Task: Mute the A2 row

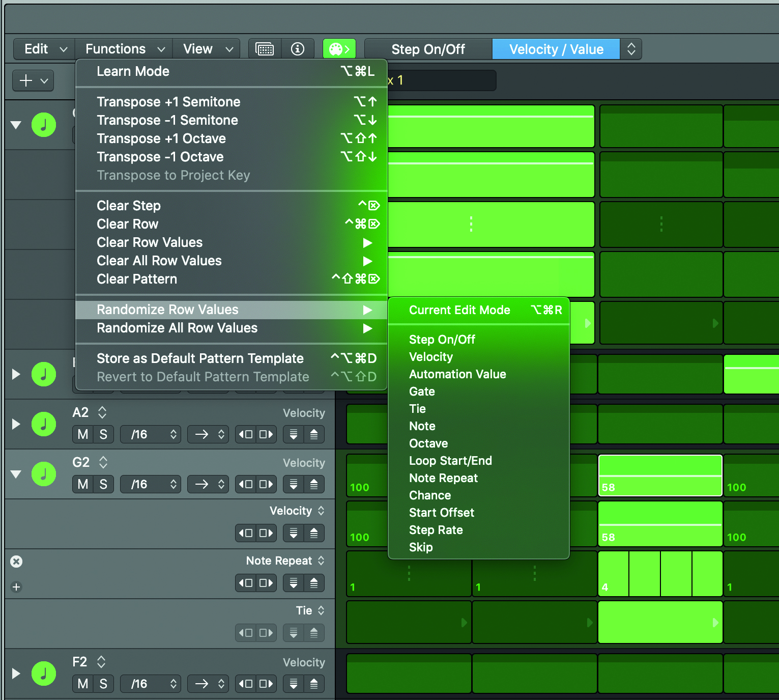Action: click(x=83, y=434)
